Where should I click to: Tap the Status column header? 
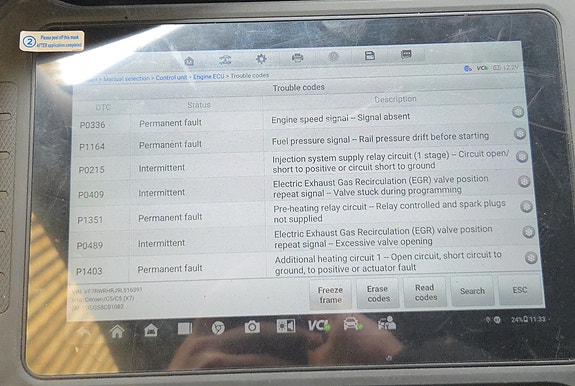point(199,105)
